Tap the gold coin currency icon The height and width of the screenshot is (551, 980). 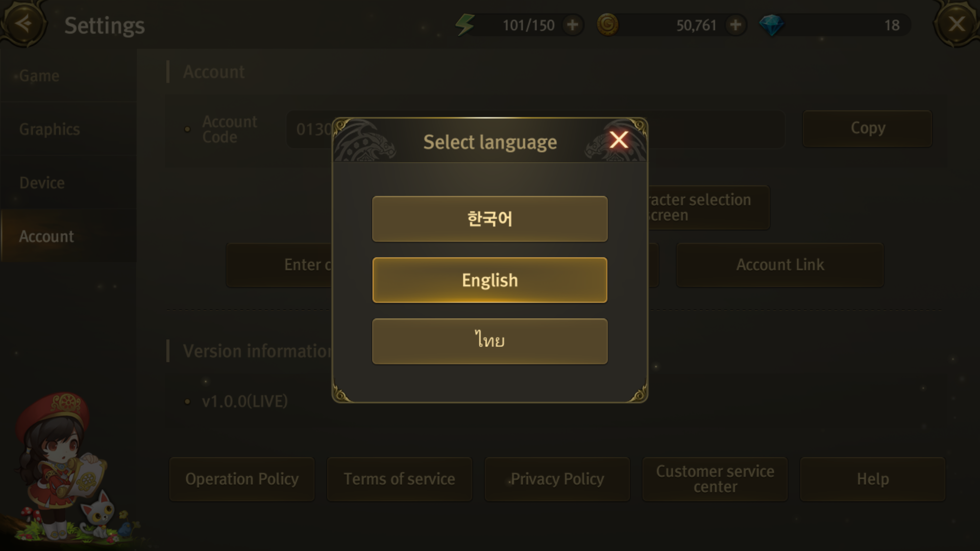pos(607,24)
